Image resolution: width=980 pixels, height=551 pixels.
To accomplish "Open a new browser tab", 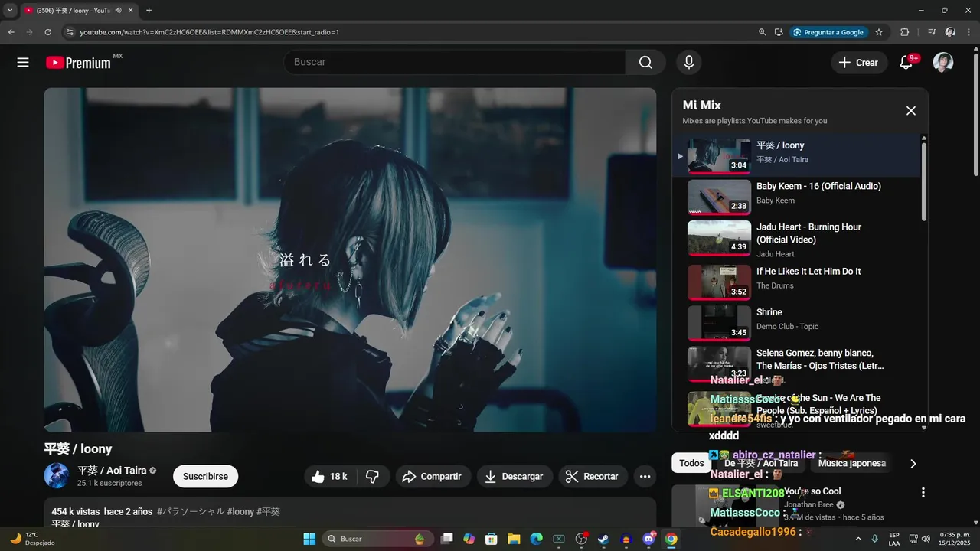I will click(x=149, y=11).
